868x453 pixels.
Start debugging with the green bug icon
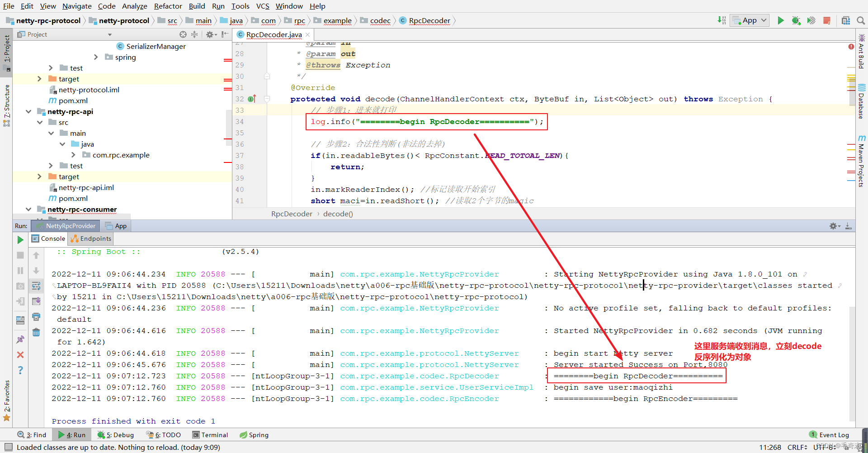[796, 20]
